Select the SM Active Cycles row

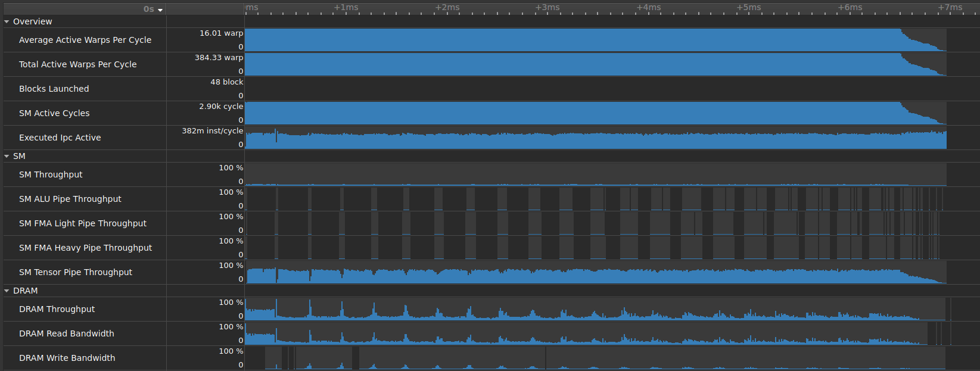[54, 113]
